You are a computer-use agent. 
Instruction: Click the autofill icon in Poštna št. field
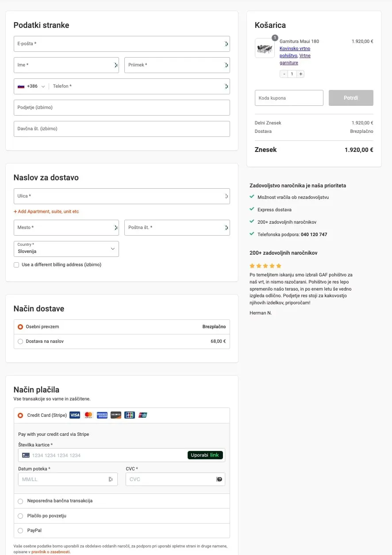coord(226,228)
